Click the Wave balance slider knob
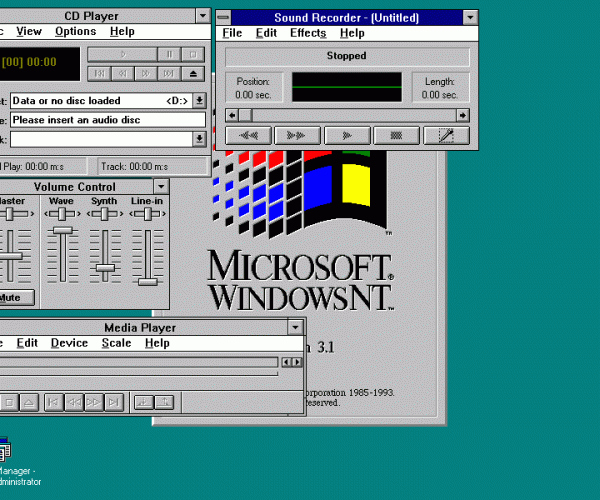The width and height of the screenshot is (600, 500). pyautogui.click(x=62, y=214)
